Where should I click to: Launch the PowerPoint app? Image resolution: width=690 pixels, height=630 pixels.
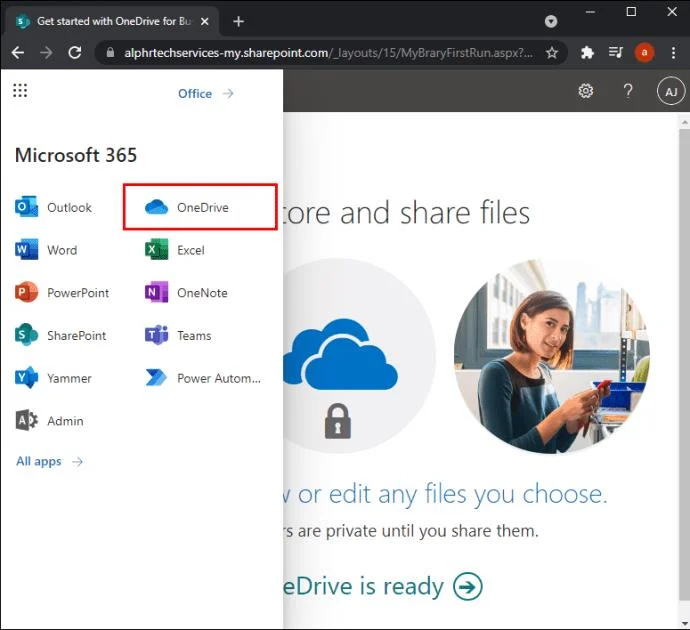(x=62, y=293)
